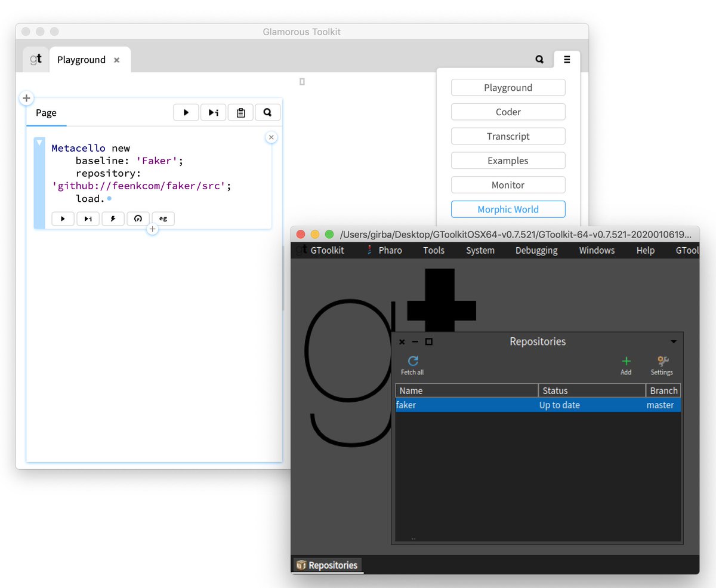This screenshot has height=588, width=716.
Task: Click the Repositories taskbar item
Action: [327, 565]
